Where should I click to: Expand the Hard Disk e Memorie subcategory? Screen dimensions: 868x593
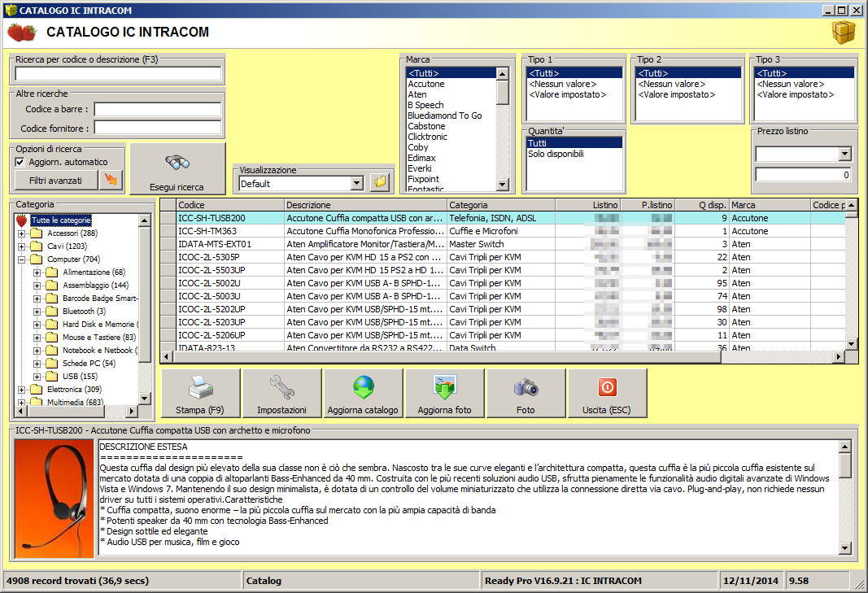tap(37, 325)
